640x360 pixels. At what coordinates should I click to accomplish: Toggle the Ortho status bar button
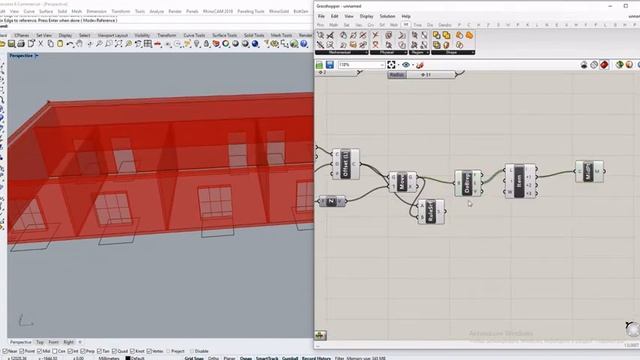[x=213, y=358]
